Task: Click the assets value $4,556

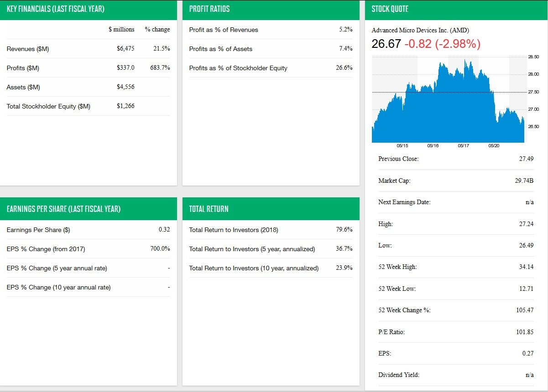Action: coord(126,87)
